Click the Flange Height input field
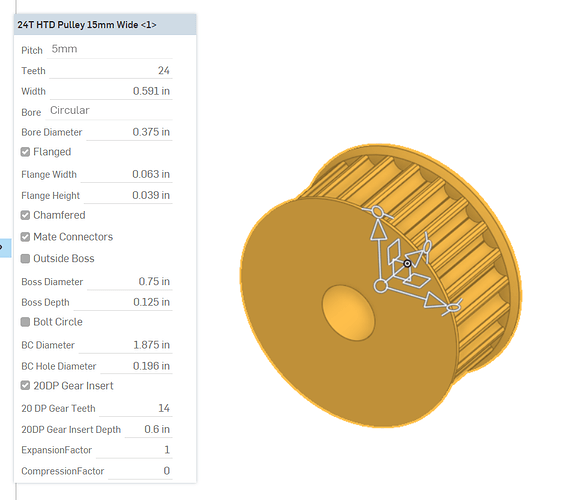The width and height of the screenshot is (574, 500). pos(128,195)
